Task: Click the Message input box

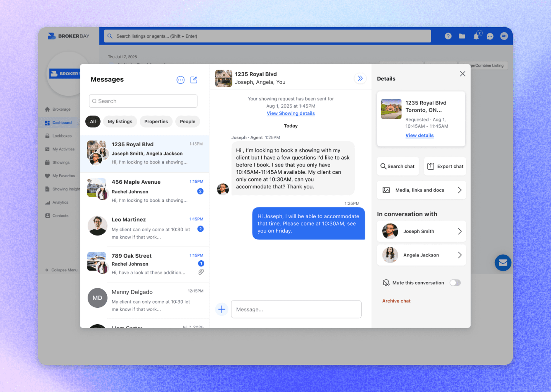Action: click(x=296, y=309)
